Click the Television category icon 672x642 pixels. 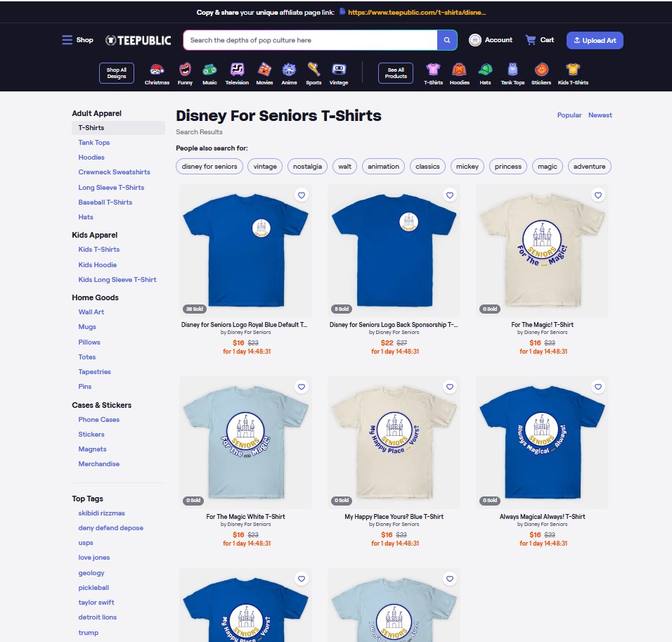coord(237,70)
